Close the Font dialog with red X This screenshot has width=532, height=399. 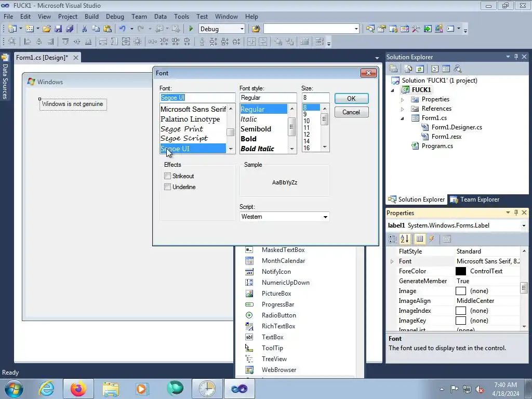368,73
